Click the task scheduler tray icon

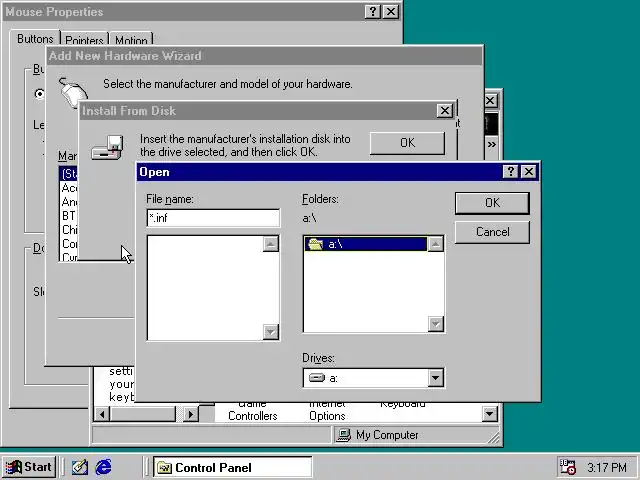click(x=567, y=467)
